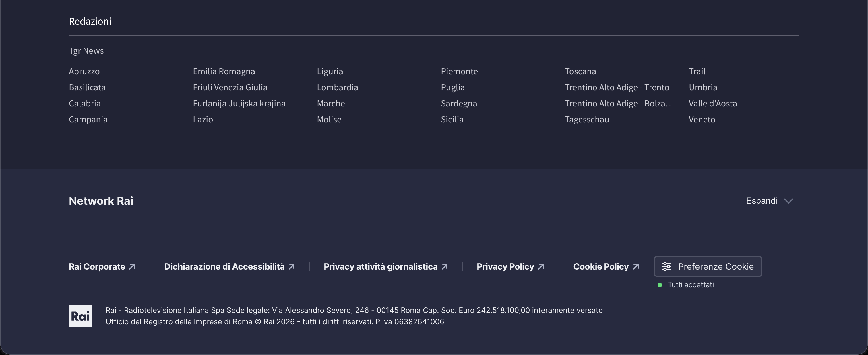This screenshot has height=355, width=868.
Task: Open the Valle d'Aosta link
Action: click(x=713, y=104)
